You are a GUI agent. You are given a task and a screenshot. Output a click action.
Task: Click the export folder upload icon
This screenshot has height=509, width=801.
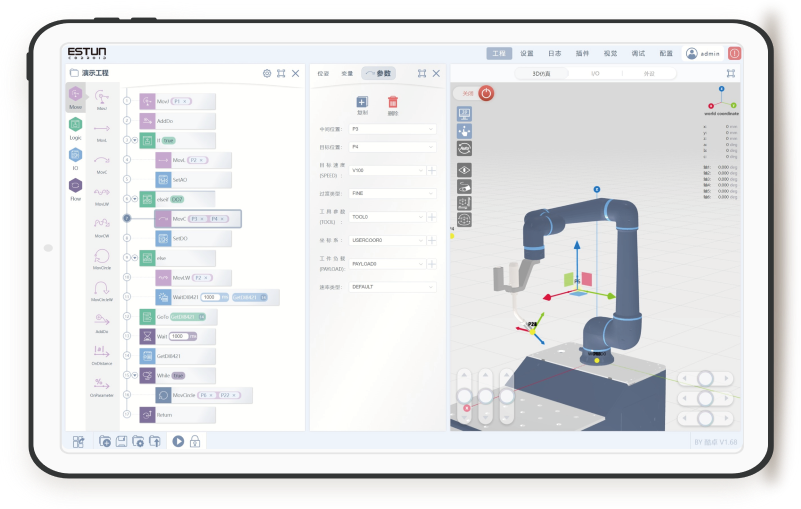pyautogui.click(x=155, y=441)
